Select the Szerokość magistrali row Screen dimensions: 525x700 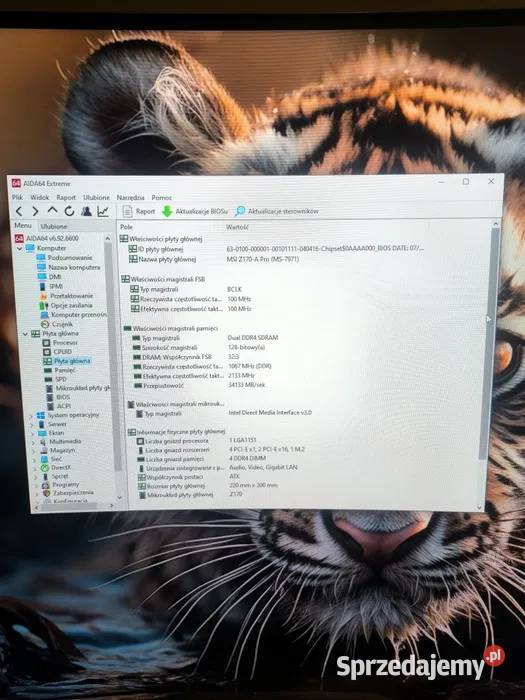tap(200, 347)
